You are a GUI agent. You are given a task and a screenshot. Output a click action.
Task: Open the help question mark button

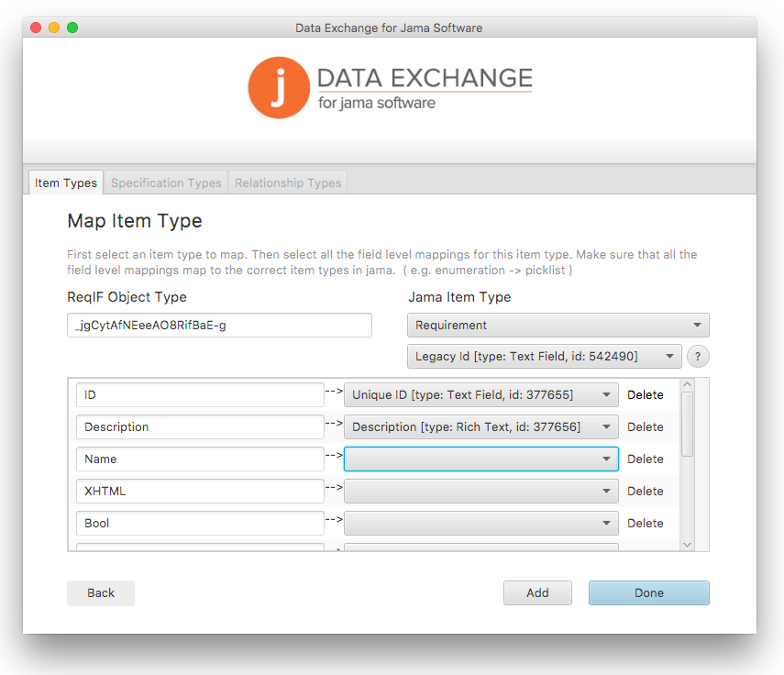(x=698, y=357)
